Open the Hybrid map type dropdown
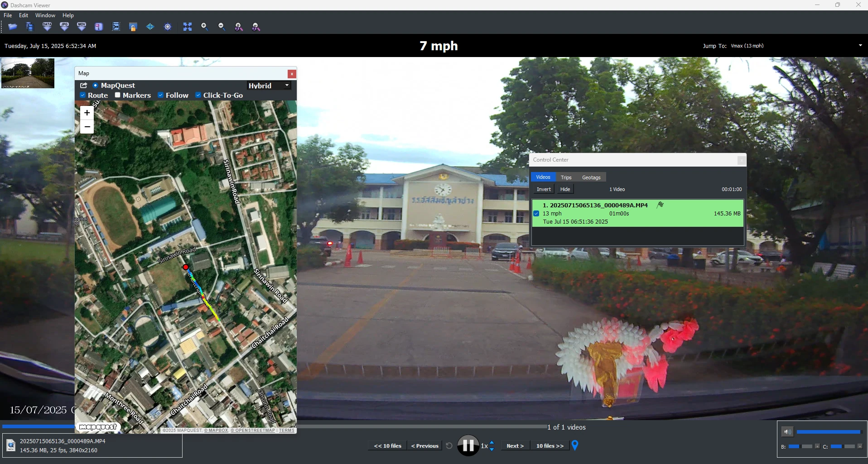 pos(269,86)
